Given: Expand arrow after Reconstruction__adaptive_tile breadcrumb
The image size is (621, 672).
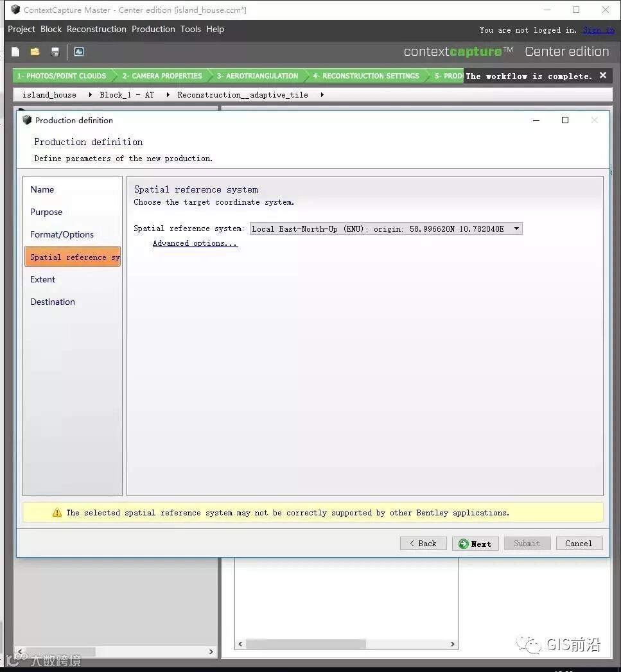Looking at the screenshot, I should tap(322, 95).
